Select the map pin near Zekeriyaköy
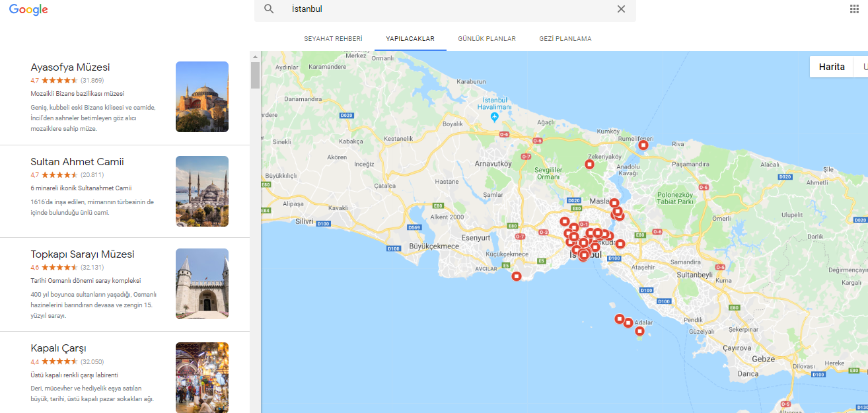 [590, 164]
